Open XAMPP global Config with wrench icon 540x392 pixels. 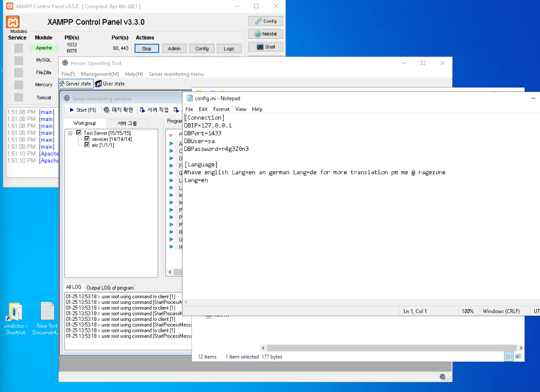pos(265,21)
